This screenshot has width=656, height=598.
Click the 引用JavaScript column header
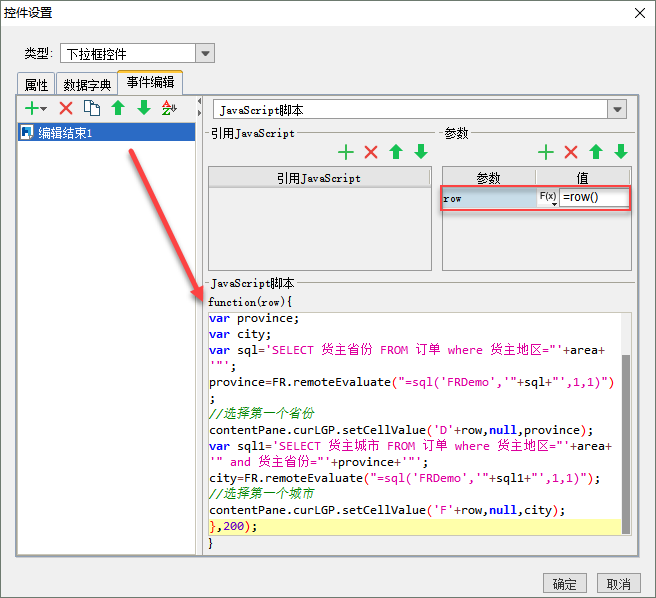click(x=319, y=178)
